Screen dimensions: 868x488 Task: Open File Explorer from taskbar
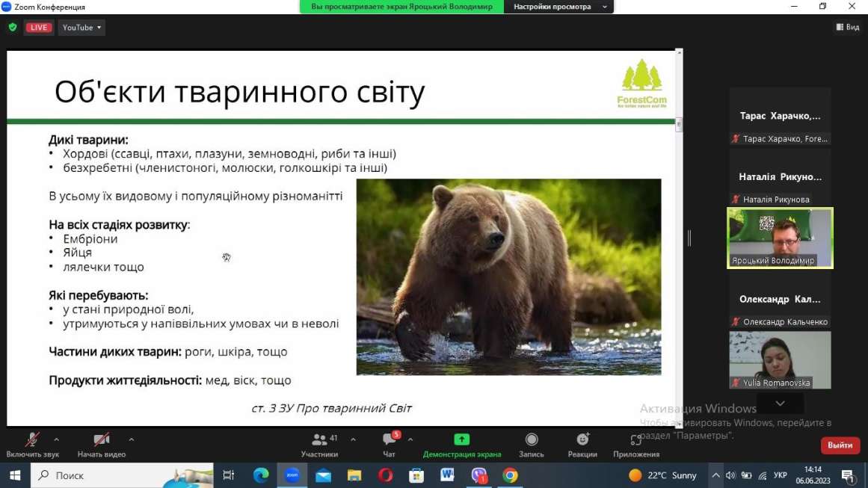point(354,475)
